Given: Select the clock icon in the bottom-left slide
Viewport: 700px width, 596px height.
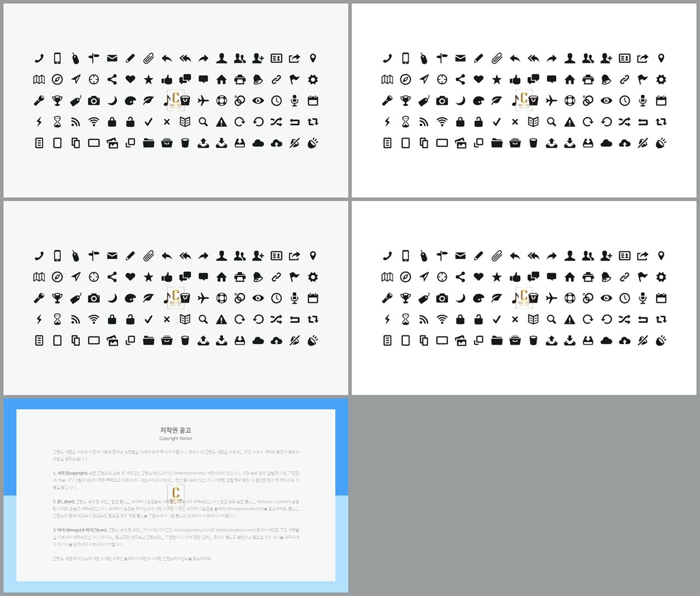Looking at the screenshot, I should coord(276,298).
